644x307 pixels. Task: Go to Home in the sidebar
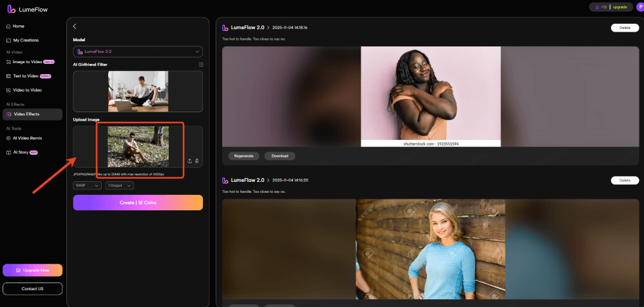click(x=18, y=26)
